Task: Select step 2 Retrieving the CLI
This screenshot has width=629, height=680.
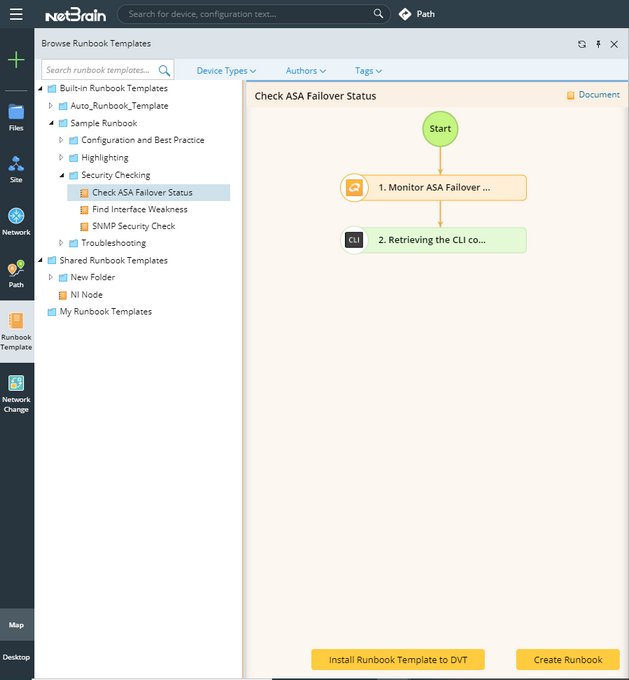Action: tap(433, 240)
